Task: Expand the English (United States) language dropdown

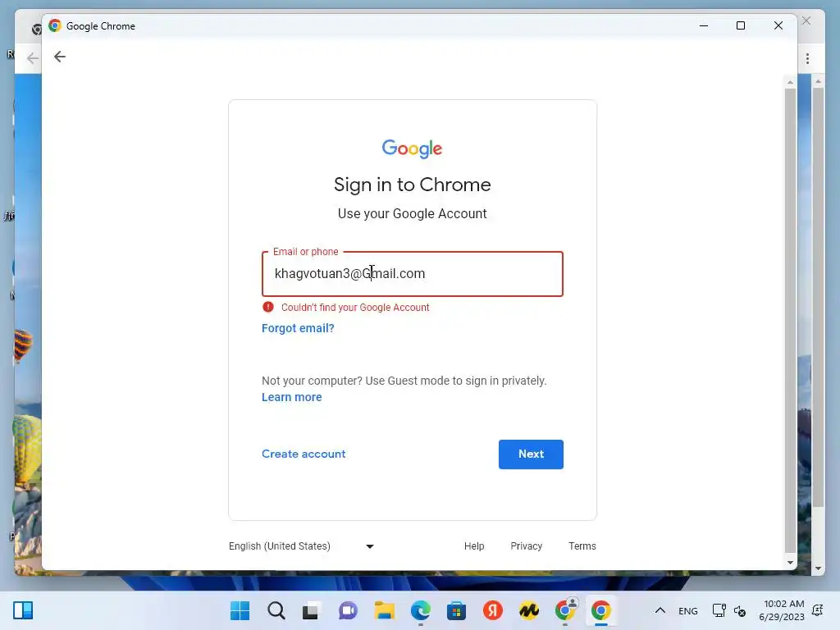Action: (301, 546)
